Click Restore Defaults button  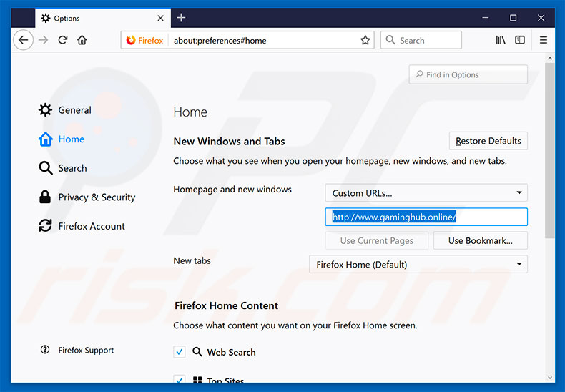coord(488,141)
